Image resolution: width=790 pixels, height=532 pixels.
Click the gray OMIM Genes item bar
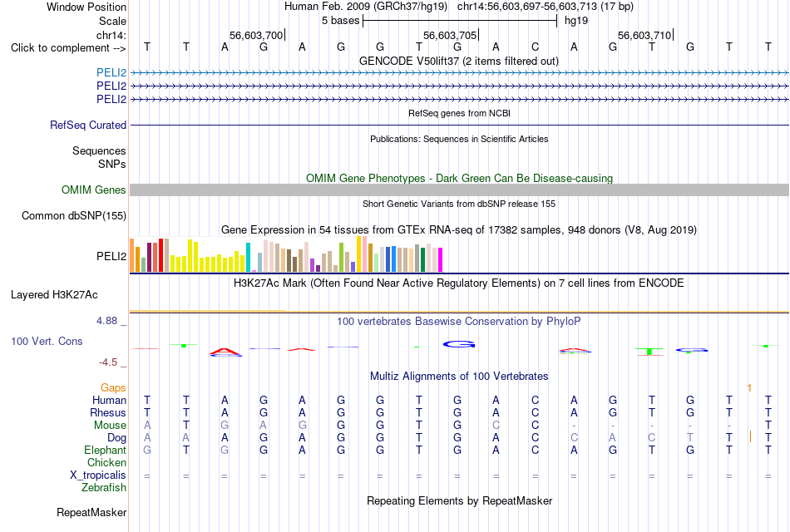coord(459,190)
